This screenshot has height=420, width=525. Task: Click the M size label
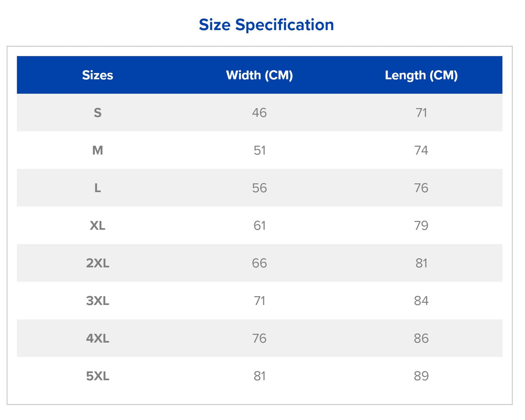pyautogui.click(x=97, y=150)
